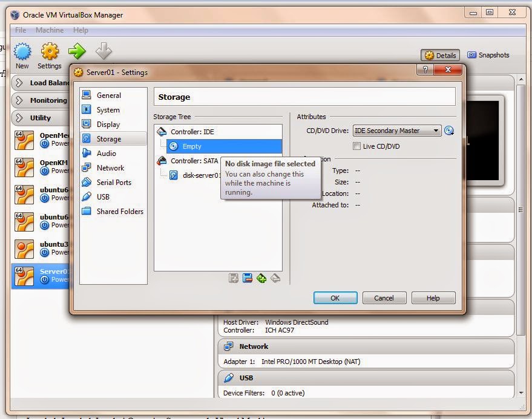Select the OpenKM virtual machine
Screen dimensions: 532x419
pos(41,167)
